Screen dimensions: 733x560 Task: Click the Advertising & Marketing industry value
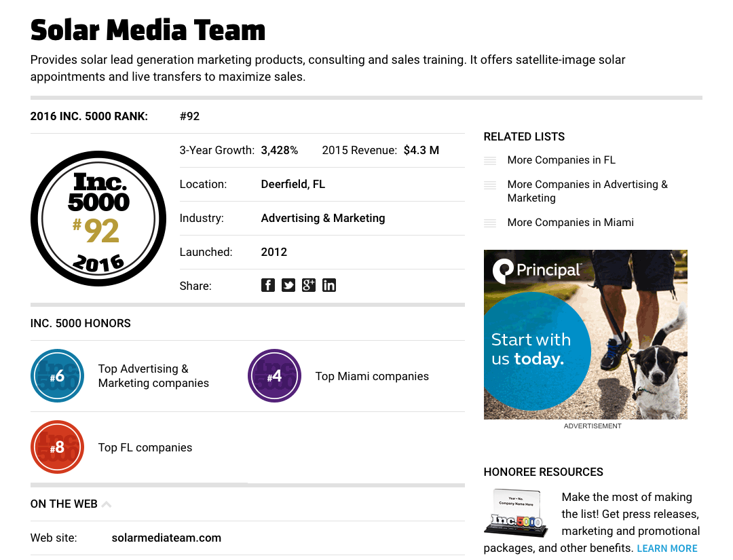[323, 219]
